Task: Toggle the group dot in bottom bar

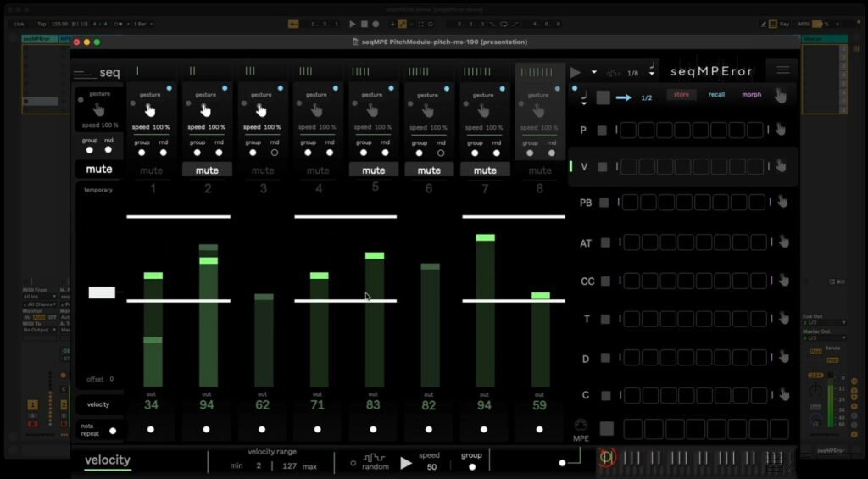Action: [471, 467]
